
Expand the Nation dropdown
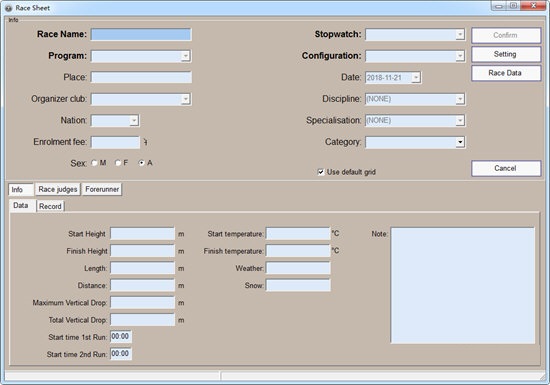pyautogui.click(x=134, y=121)
